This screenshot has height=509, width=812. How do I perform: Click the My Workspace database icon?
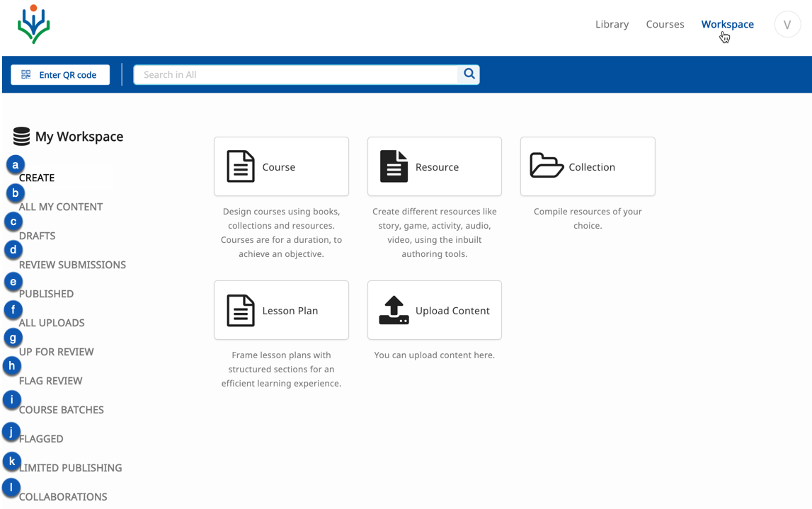(22, 136)
